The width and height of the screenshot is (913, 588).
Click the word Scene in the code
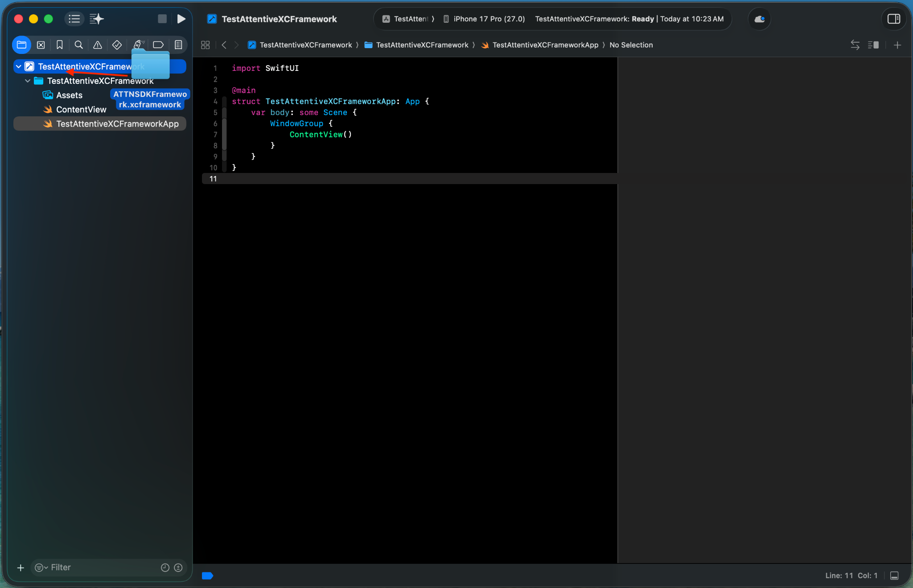(335, 112)
